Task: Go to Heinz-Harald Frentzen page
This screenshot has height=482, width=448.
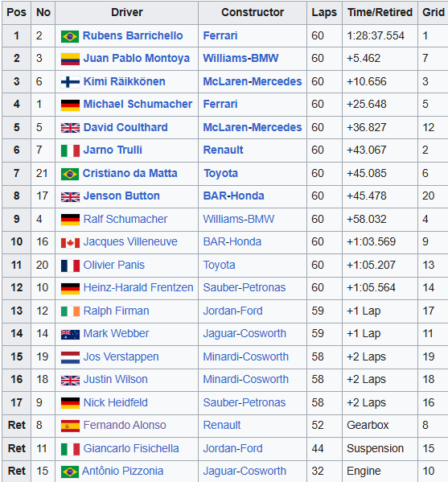Action: point(138,288)
